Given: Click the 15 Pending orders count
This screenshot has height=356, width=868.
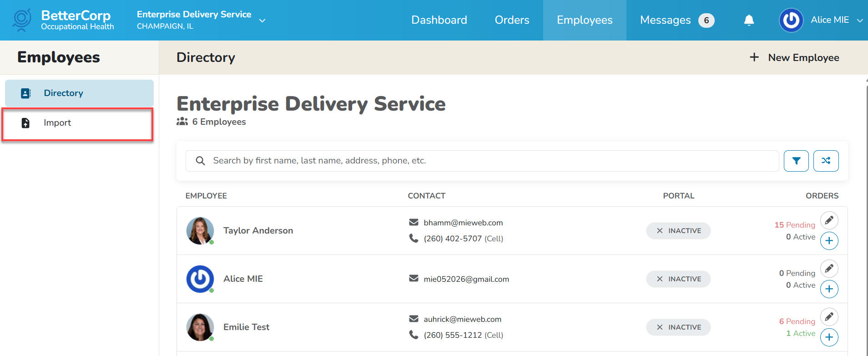Looking at the screenshot, I should pyautogui.click(x=795, y=225).
